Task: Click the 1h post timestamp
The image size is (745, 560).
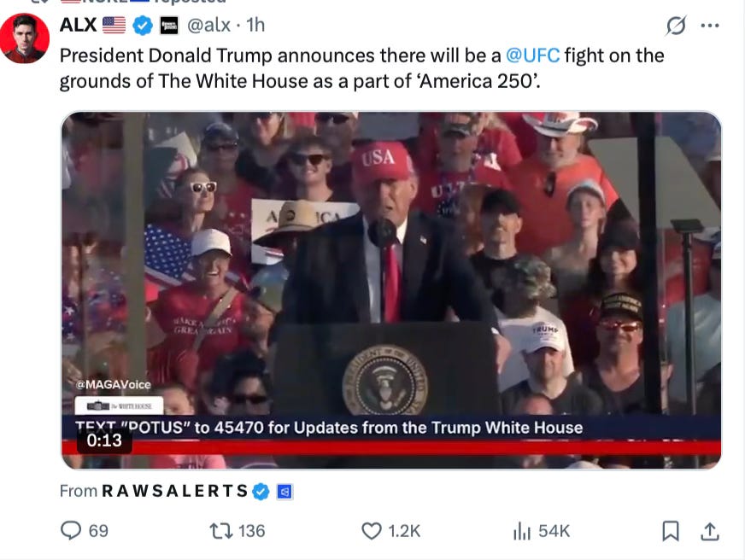Action: tap(255, 25)
